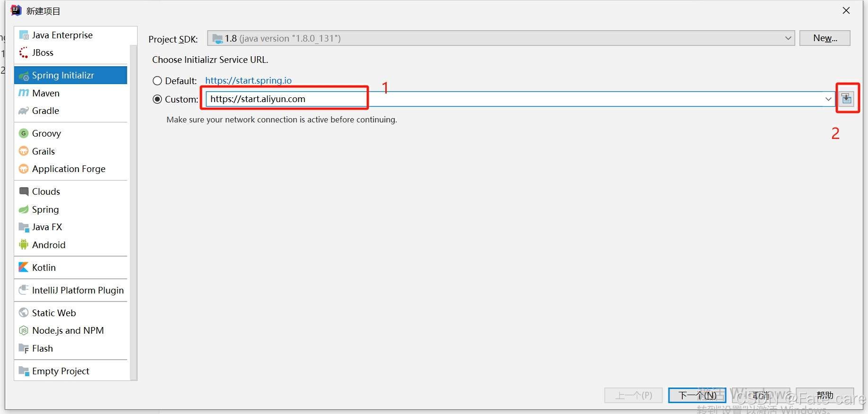Viewport: 868px width, 414px height.
Task: Pick Grails from the project types
Action: [x=71, y=151]
